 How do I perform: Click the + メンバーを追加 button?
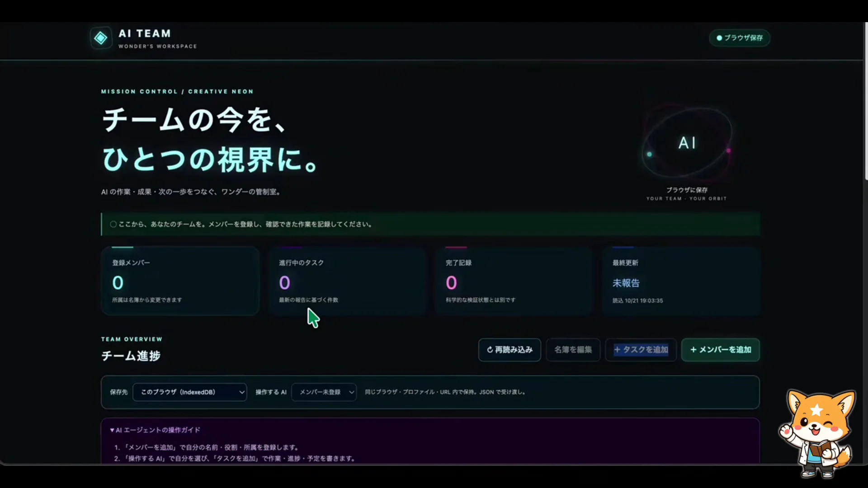721,350
